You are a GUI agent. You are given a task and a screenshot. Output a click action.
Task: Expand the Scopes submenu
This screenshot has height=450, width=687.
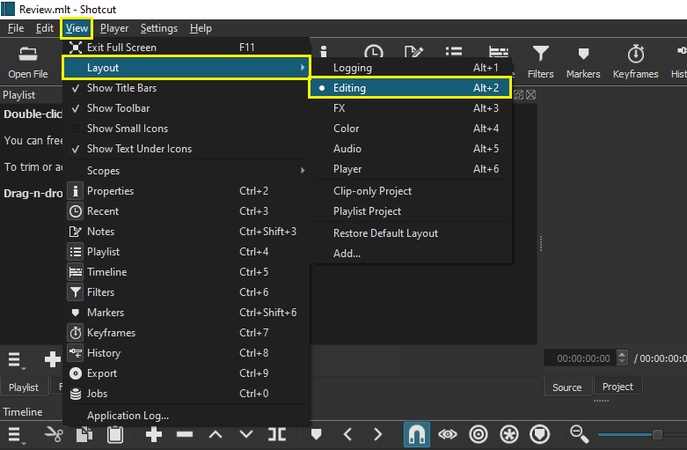coord(187,170)
